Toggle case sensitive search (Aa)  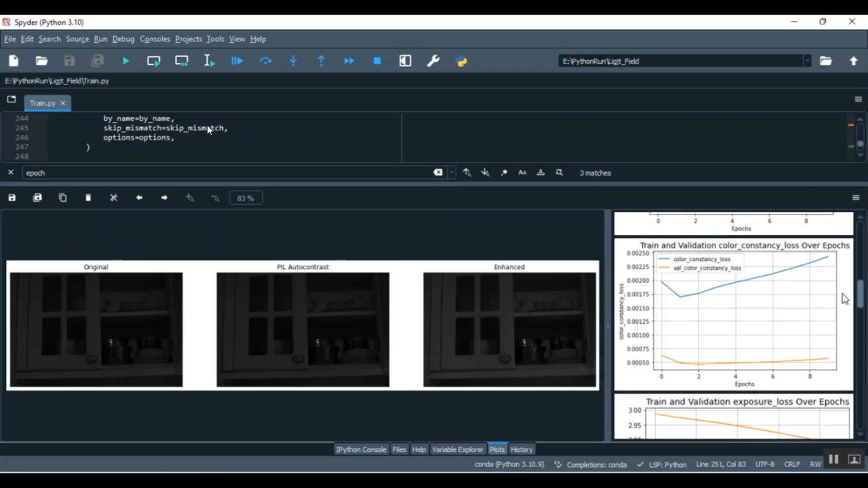click(523, 173)
